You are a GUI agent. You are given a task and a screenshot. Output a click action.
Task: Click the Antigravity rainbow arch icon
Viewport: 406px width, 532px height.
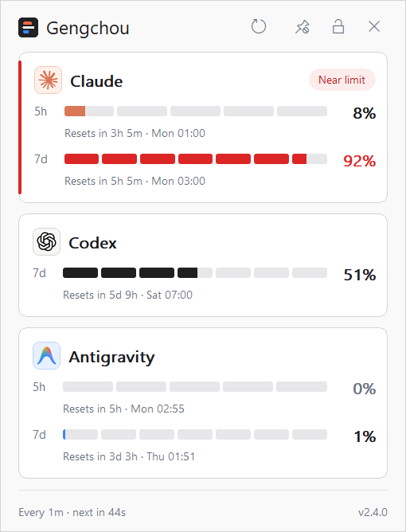46,355
